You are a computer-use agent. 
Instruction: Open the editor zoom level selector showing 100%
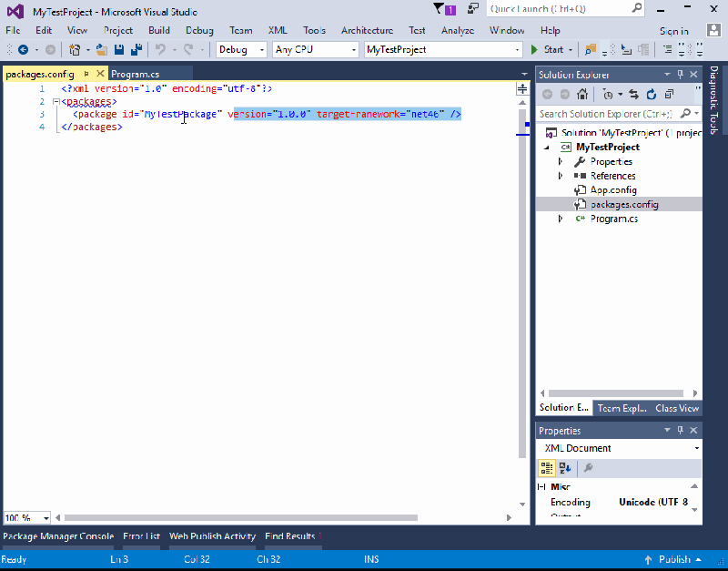(25, 518)
